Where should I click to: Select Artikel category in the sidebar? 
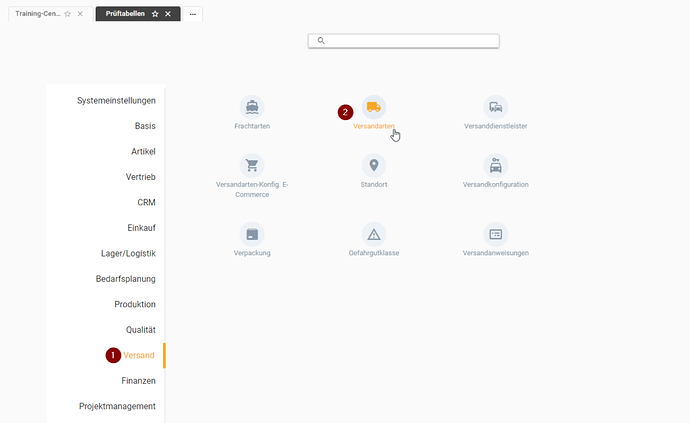(143, 152)
